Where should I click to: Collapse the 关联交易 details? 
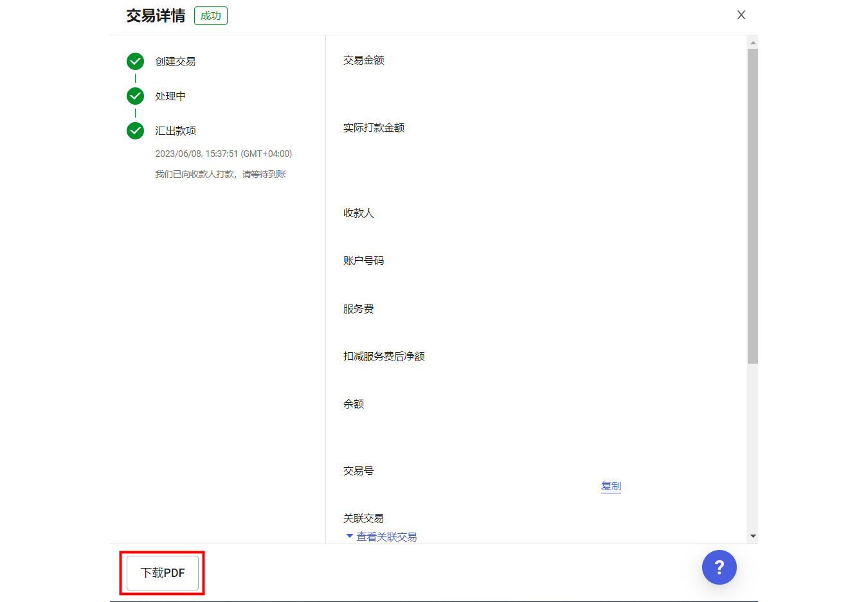386,536
